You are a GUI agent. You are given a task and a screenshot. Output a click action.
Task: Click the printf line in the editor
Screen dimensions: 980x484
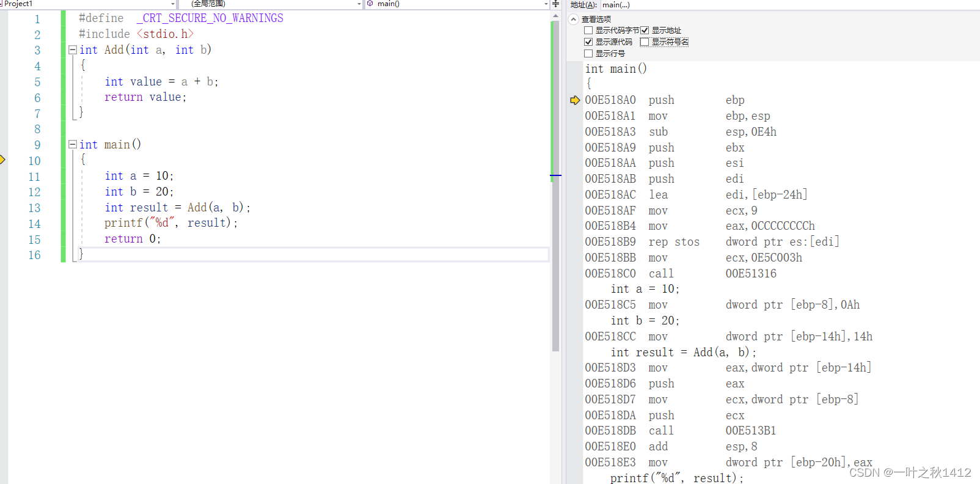click(171, 223)
